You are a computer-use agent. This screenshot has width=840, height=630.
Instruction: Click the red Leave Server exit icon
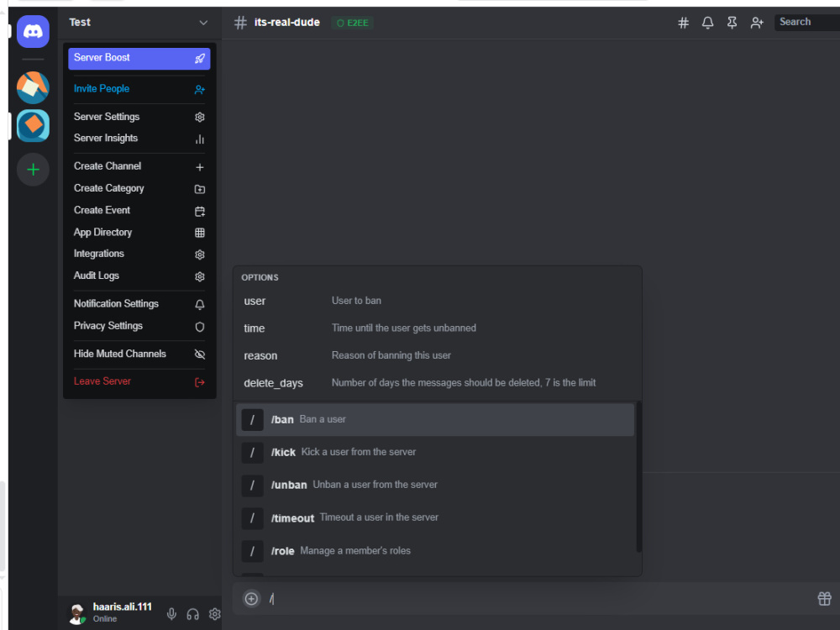coord(199,382)
